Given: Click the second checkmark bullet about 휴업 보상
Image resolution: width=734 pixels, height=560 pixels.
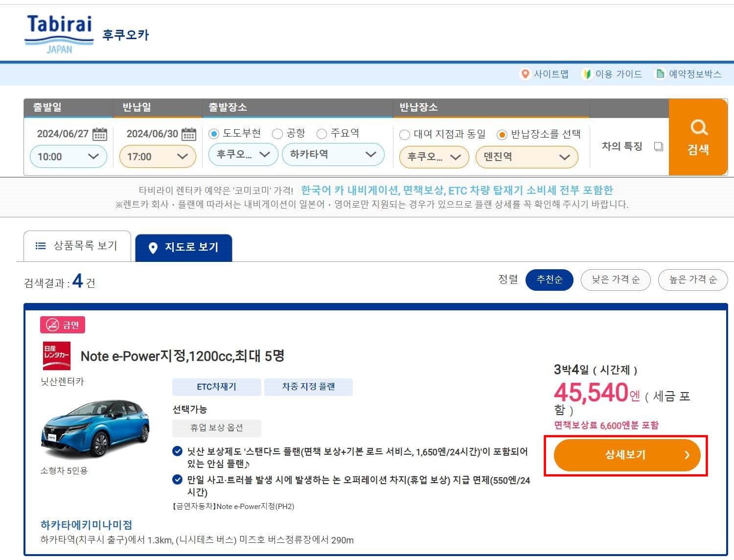Looking at the screenshot, I should point(178,480).
